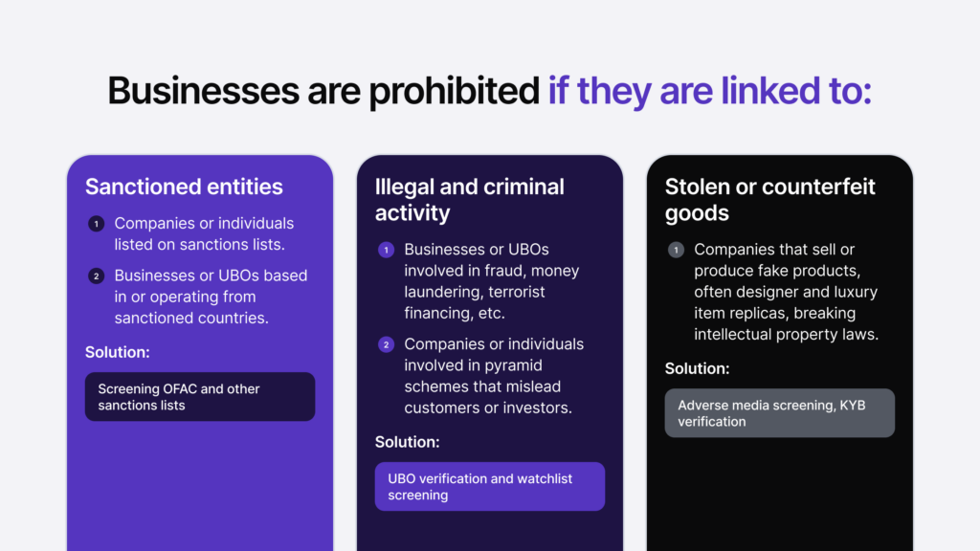Click 'Companies or individuals listed on sanctions lists' text
Viewport: 980px width, 551px height.
pos(204,233)
